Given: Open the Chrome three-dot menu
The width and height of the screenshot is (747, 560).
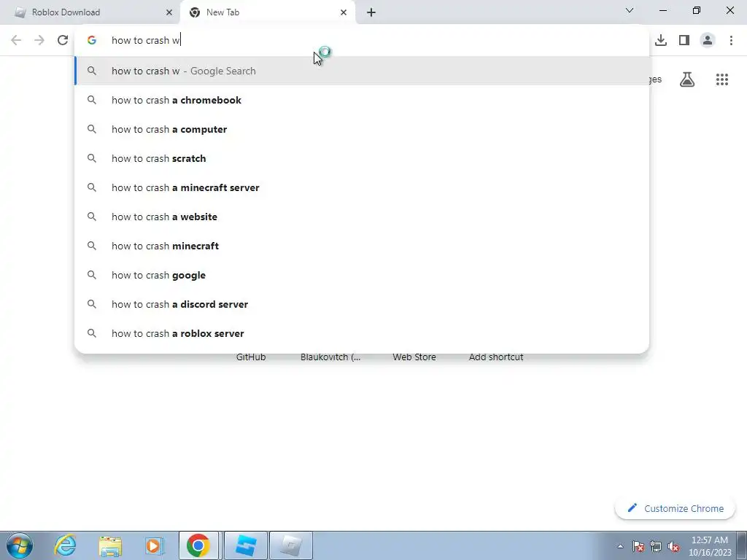Looking at the screenshot, I should click(731, 40).
